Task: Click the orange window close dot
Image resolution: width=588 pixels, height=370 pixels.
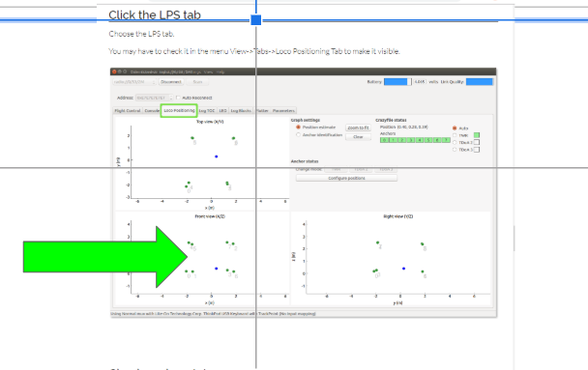Action: (114, 71)
